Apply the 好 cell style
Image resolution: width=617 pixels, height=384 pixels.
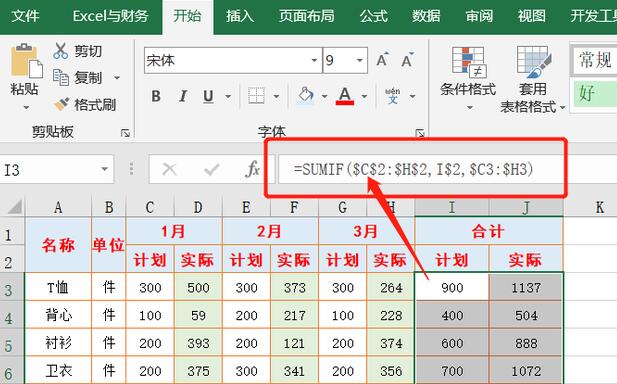[595, 94]
